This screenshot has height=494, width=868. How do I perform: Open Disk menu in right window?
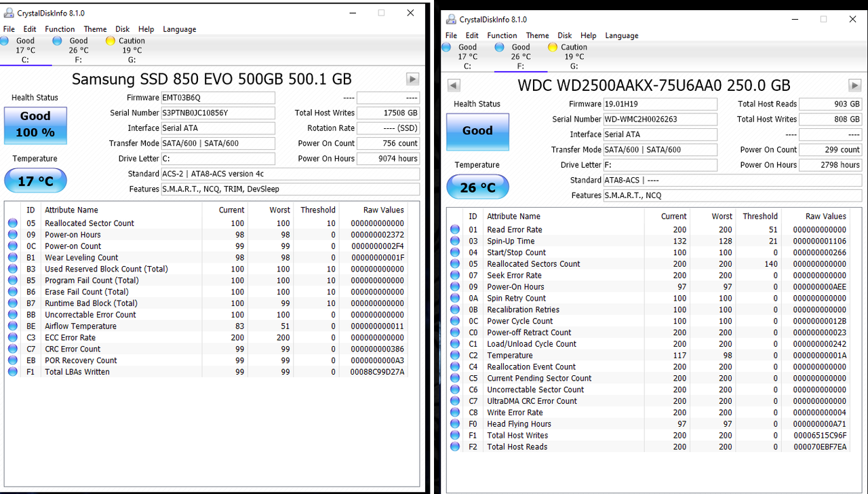[565, 35]
